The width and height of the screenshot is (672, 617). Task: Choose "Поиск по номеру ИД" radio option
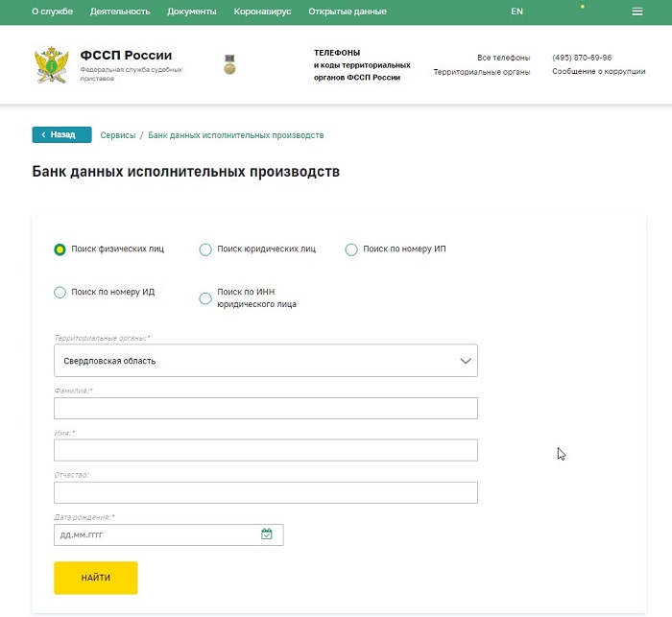(60, 293)
